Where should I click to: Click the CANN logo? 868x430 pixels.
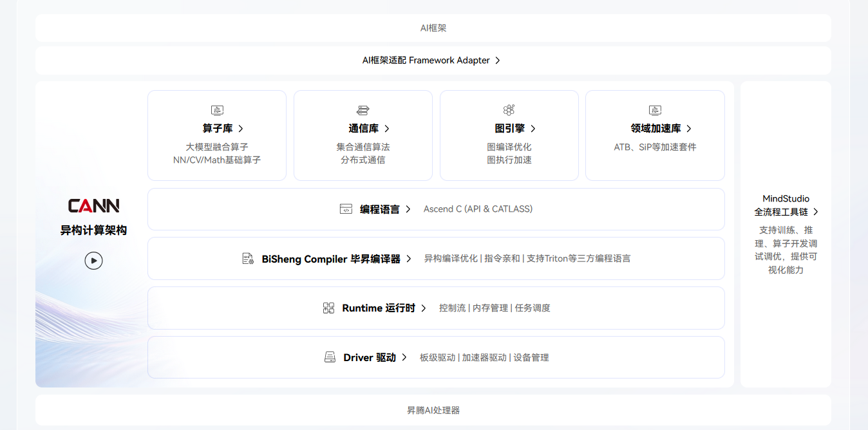94,205
